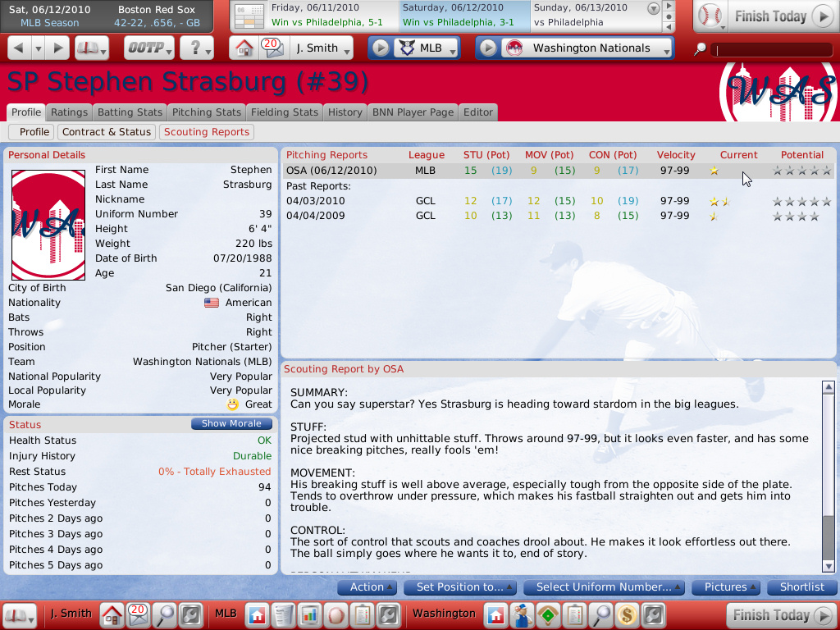
Task: Click the dollar coin finances icon
Action: pos(628,614)
